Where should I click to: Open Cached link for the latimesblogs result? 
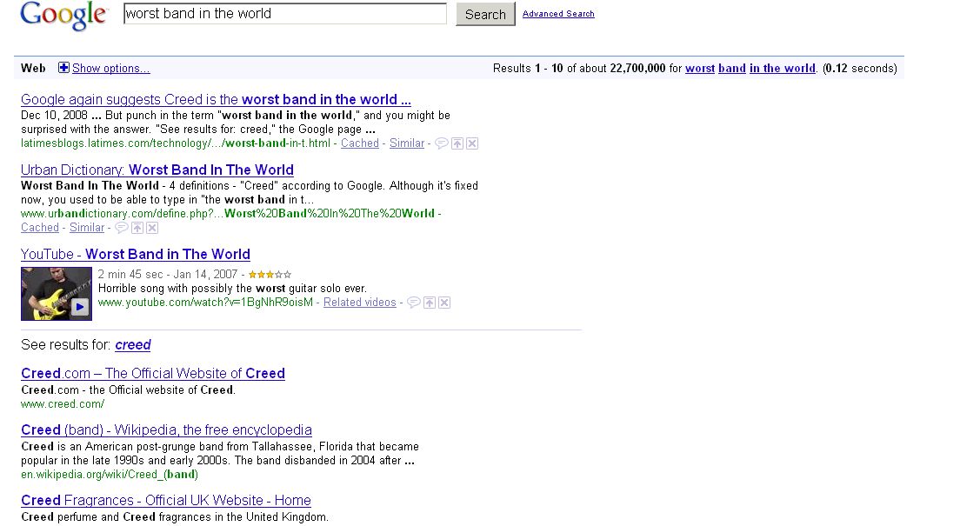pyautogui.click(x=359, y=143)
